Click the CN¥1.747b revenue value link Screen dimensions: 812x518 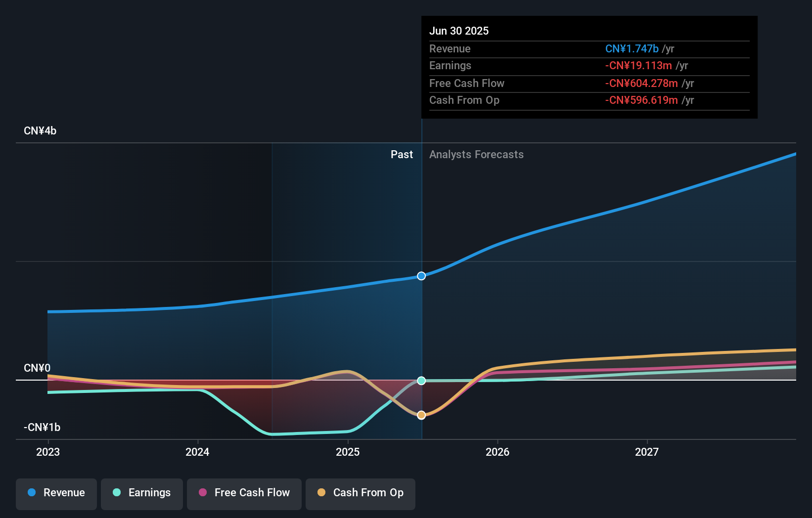[x=632, y=48]
